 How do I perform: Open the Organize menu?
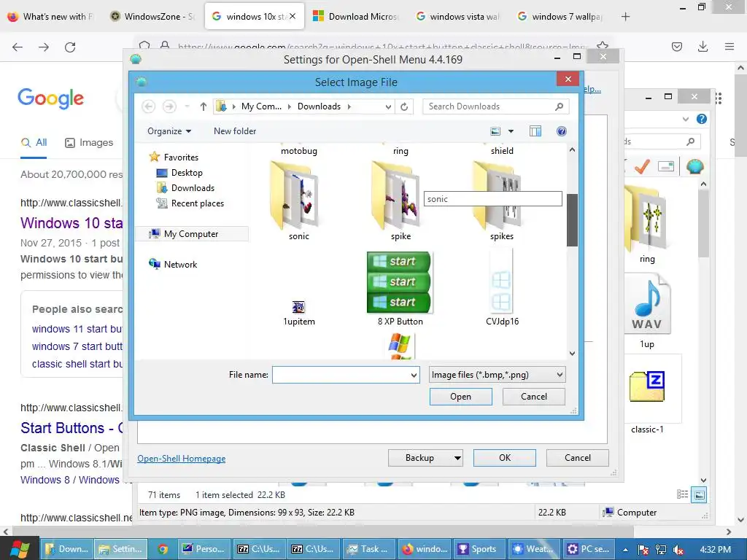pyautogui.click(x=169, y=131)
